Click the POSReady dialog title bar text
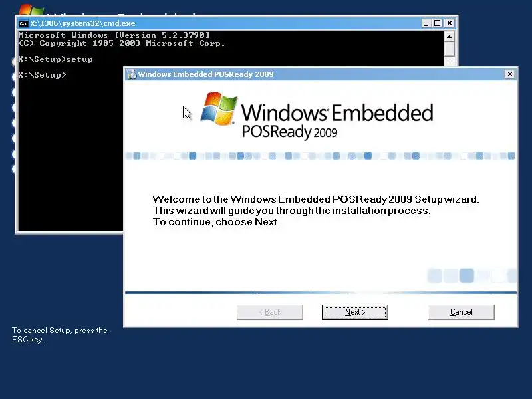This screenshot has width=532, height=399. click(x=205, y=74)
